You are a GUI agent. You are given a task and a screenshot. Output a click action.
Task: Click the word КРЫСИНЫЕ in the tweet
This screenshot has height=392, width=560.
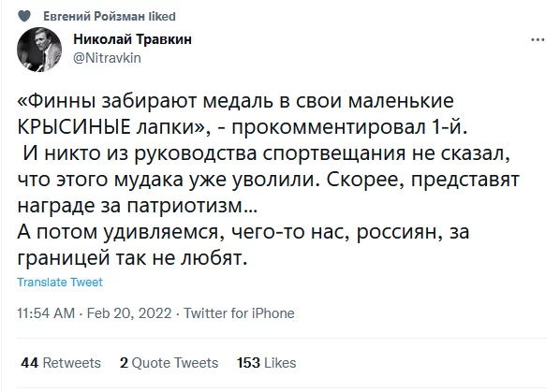[74, 127]
